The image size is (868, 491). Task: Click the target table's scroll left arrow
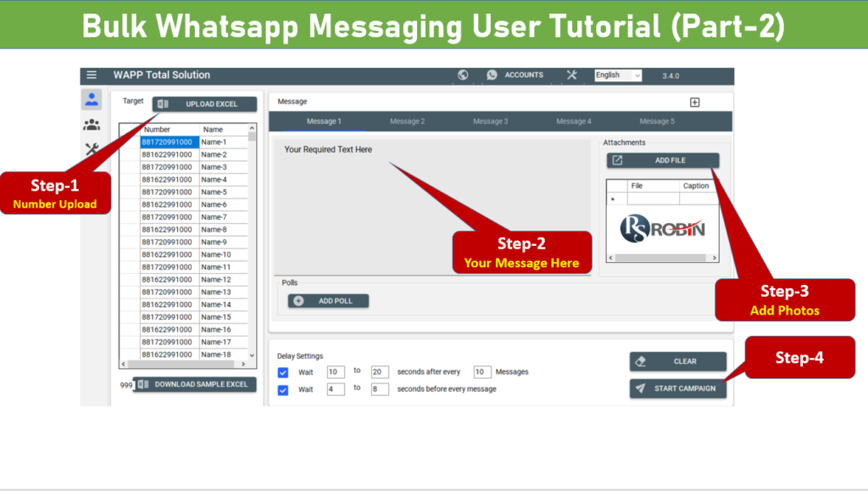coord(124,365)
